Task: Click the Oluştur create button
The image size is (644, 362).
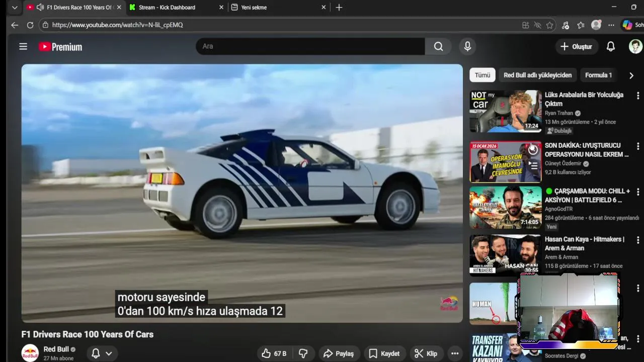Action: coord(576,46)
